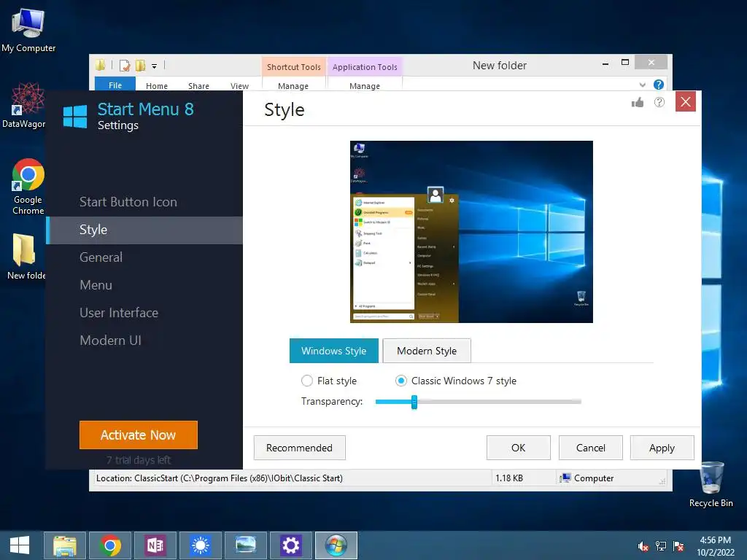Launch Chrome from the taskbar

click(110, 545)
